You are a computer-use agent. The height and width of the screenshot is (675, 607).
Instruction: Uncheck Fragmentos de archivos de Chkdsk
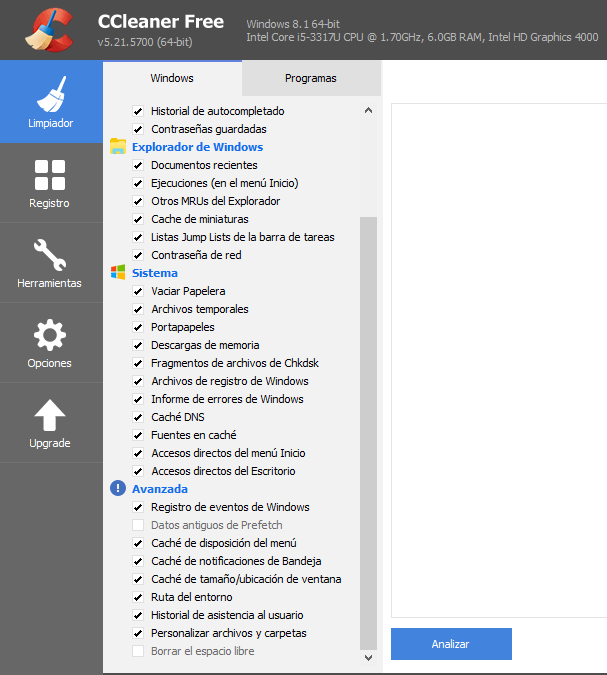pyautogui.click(x=138, y=363)
